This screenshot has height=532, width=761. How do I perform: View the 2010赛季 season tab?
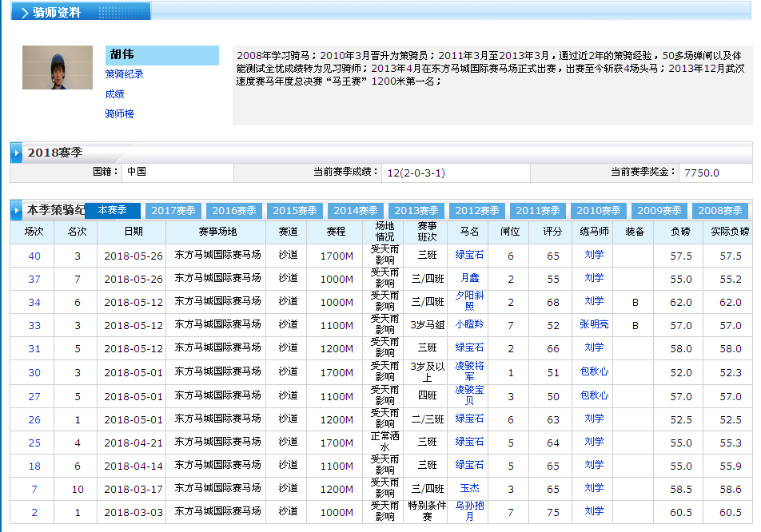[599, 211]
